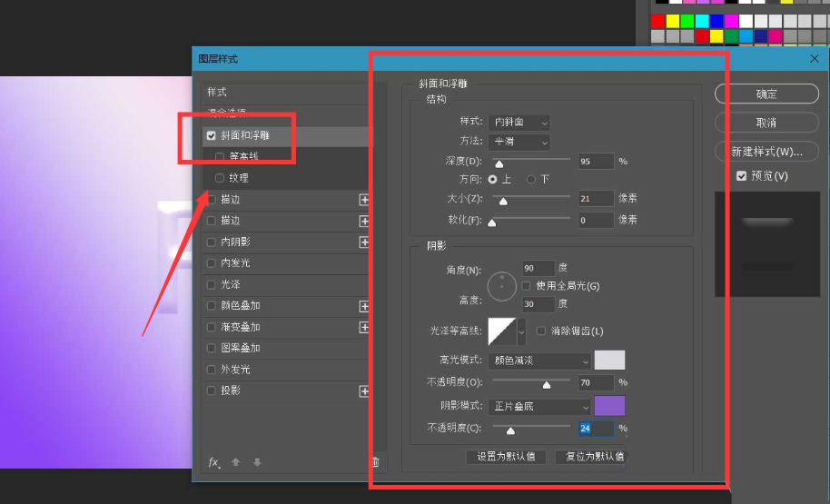Expand the Shadow Mode blend dropdown
The width and height of the screenshot is (830, 504).
point(540,407)
